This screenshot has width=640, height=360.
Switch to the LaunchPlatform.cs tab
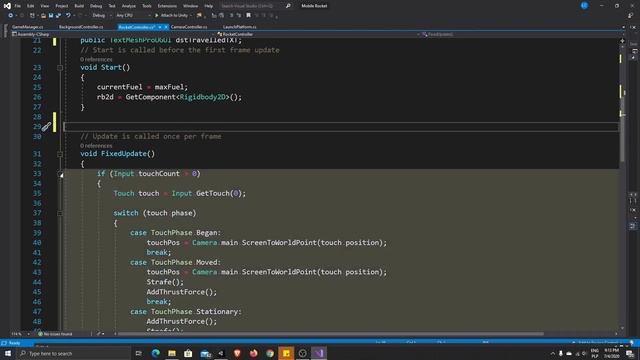coord(240,27)
